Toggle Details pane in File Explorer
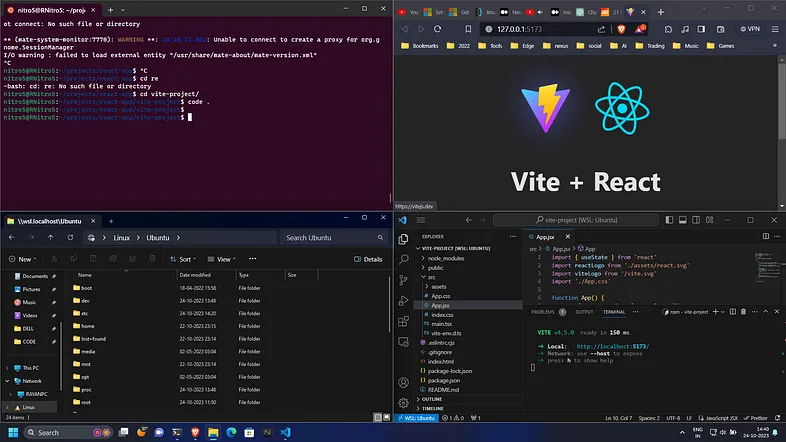The width and height of the screenshot is (786, 442). tap(368, 259)
